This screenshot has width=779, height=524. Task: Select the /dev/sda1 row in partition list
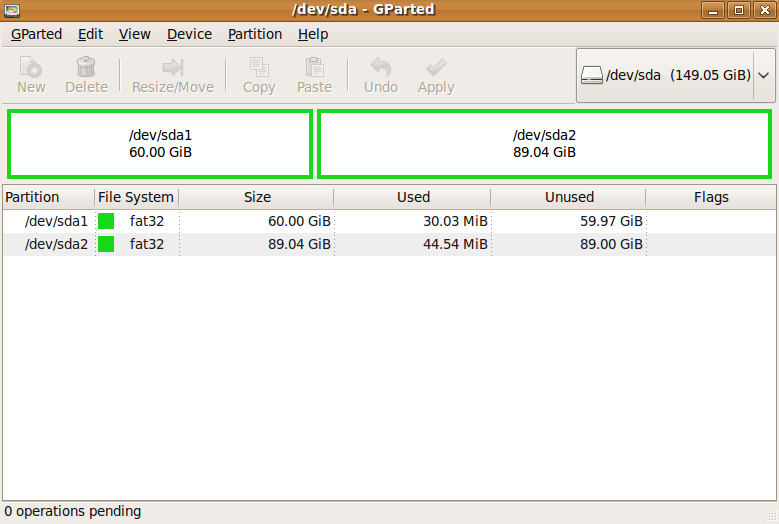pos(389,221)
